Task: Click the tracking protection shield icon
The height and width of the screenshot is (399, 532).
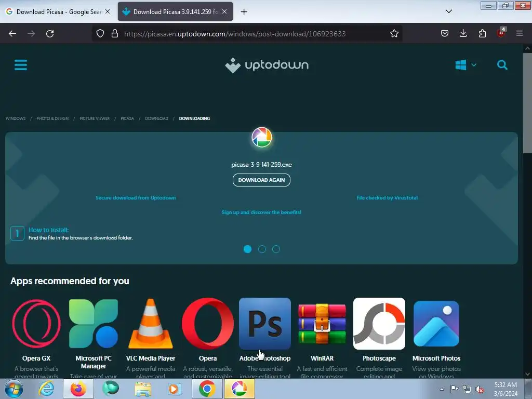Action: [x=100, y=34]
